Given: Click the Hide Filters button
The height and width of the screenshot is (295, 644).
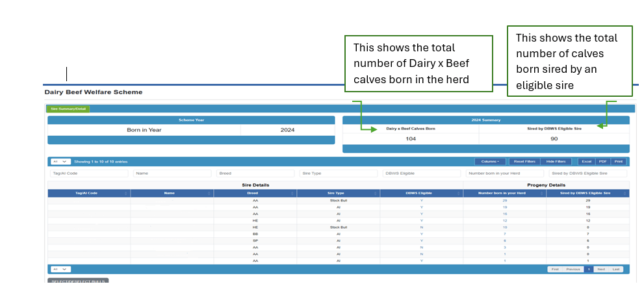Looking at the screenshot, I should tap(556, 161).
